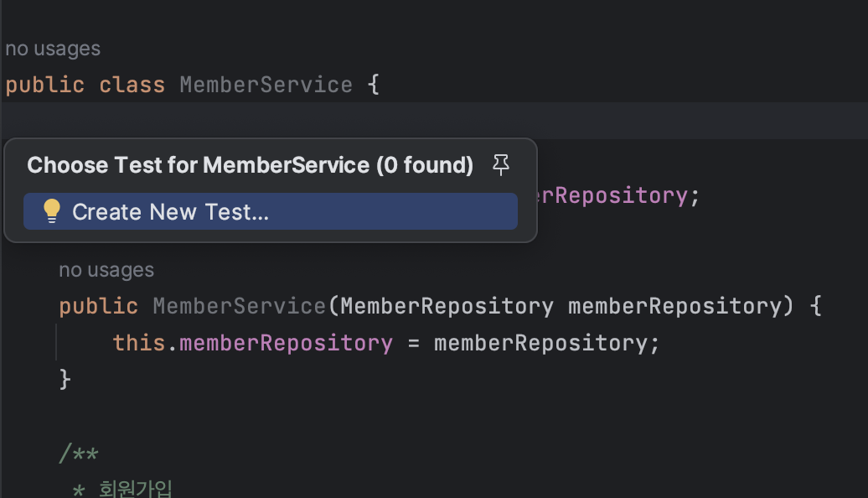Click the this keyword in constructor
868x498 pixels.
(139, 343)
